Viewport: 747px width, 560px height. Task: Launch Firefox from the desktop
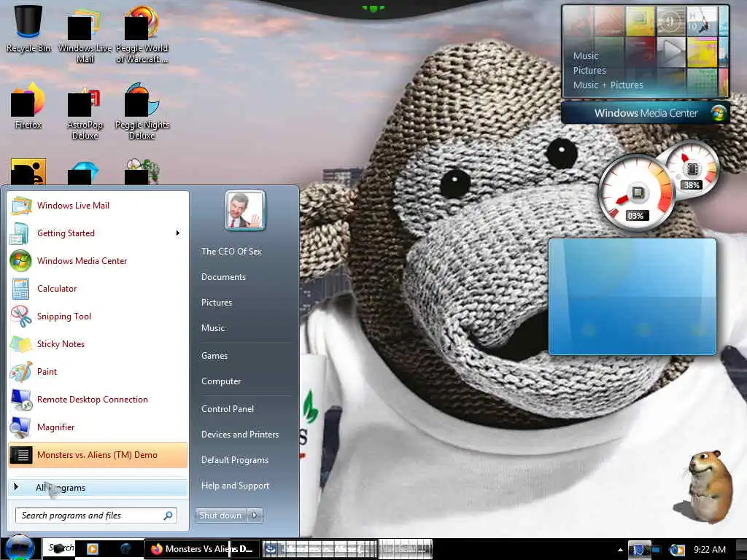click(28, 106)
